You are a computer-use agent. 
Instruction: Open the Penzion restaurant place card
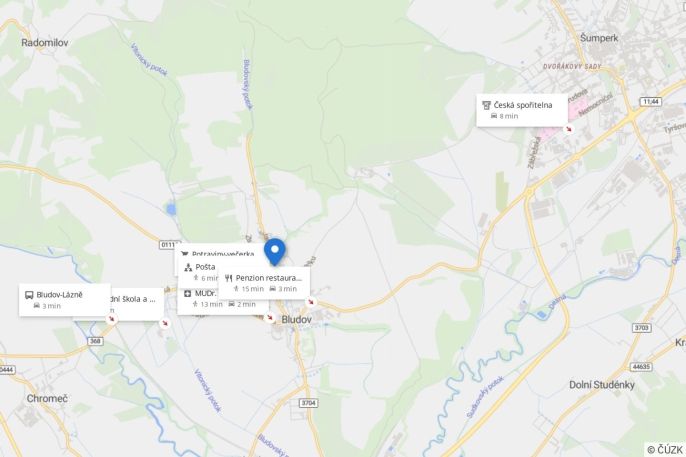[264, 283]
